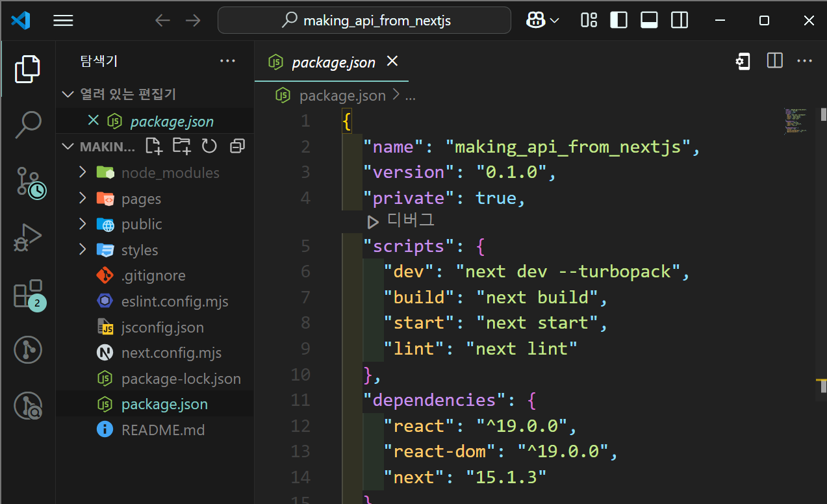Open the Copilot chat icon
Screen dimensions: 827x504
coord(535,21)
